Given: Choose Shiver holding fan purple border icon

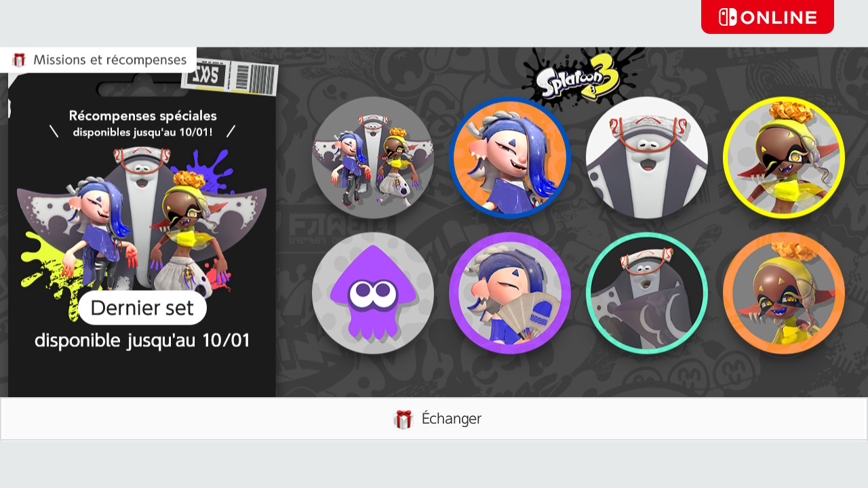Looking at the screenshot, I should (x=510, y=293).
